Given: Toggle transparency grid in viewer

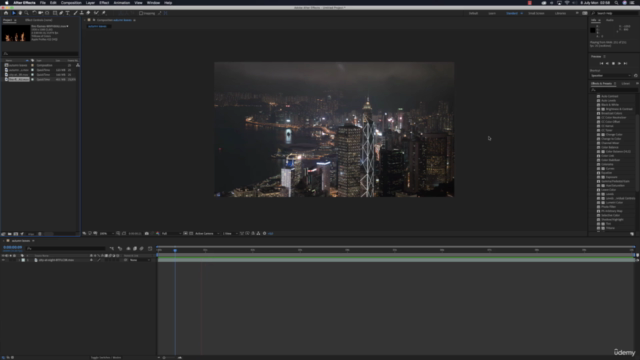Looking at the screenshot, I should click(x=191, y=233).
